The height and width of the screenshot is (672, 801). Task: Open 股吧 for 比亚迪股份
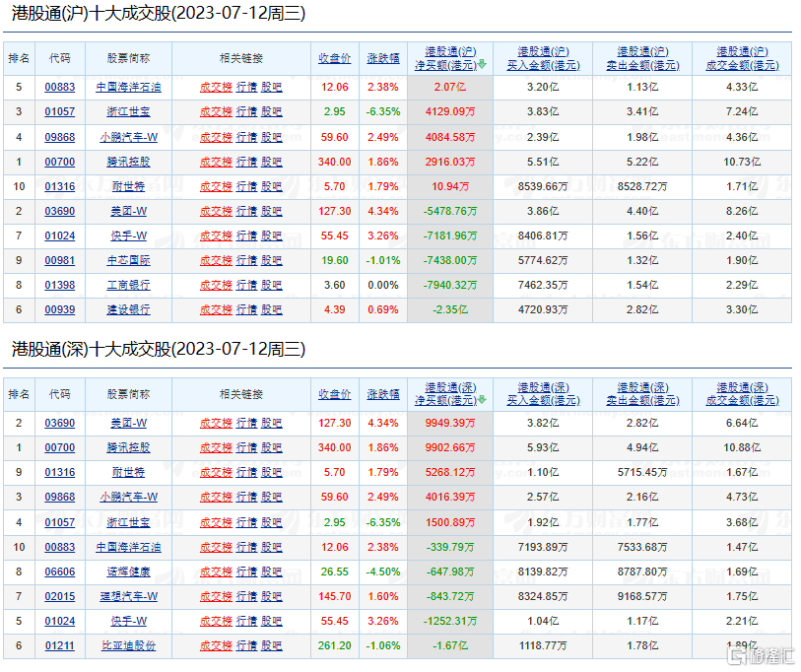coord(271,646)
